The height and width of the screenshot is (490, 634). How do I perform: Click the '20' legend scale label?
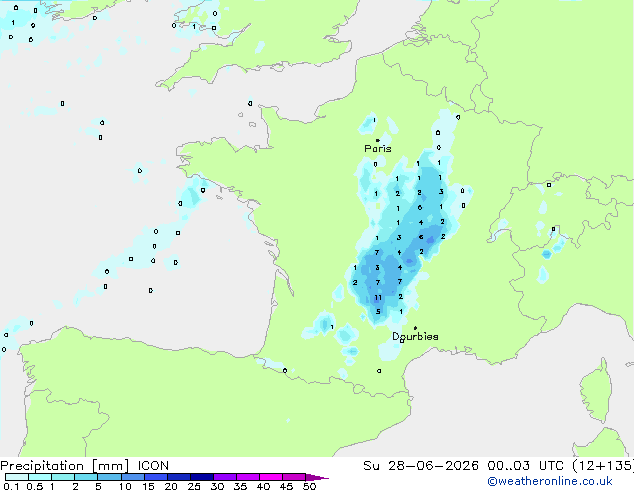coord(171,486)
